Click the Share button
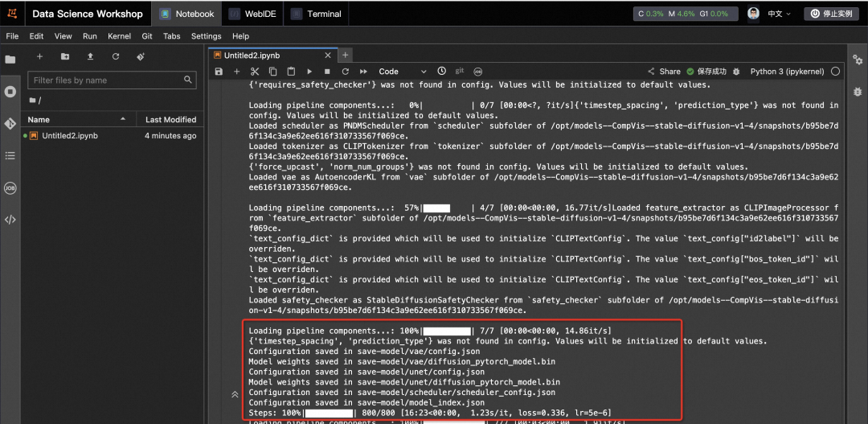This screenshot has height=424, width=868. [664, 72]
